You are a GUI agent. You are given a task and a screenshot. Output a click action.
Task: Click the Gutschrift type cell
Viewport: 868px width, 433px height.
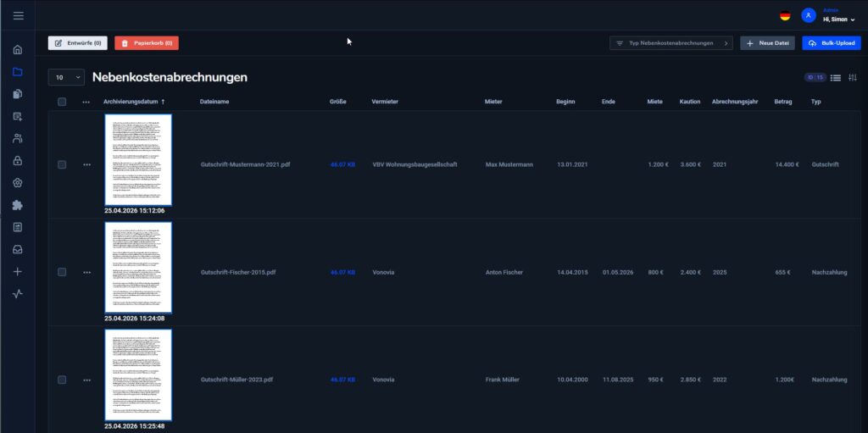[826, 164]
